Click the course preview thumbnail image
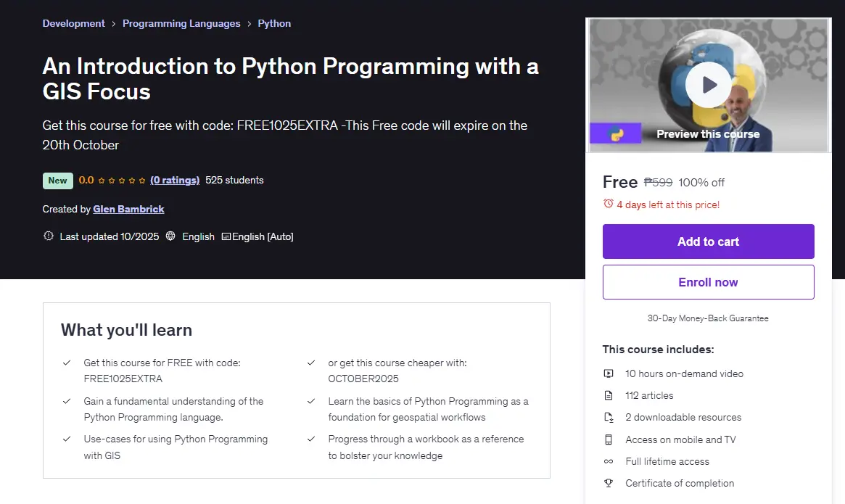Screen dimensions: 845x504 (708, 85)
